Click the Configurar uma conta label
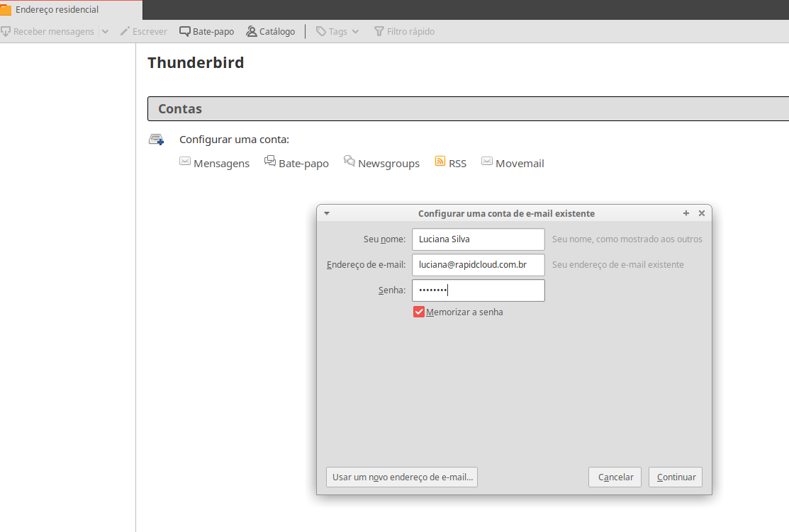The image size is (789, 532). coord(234,140)
